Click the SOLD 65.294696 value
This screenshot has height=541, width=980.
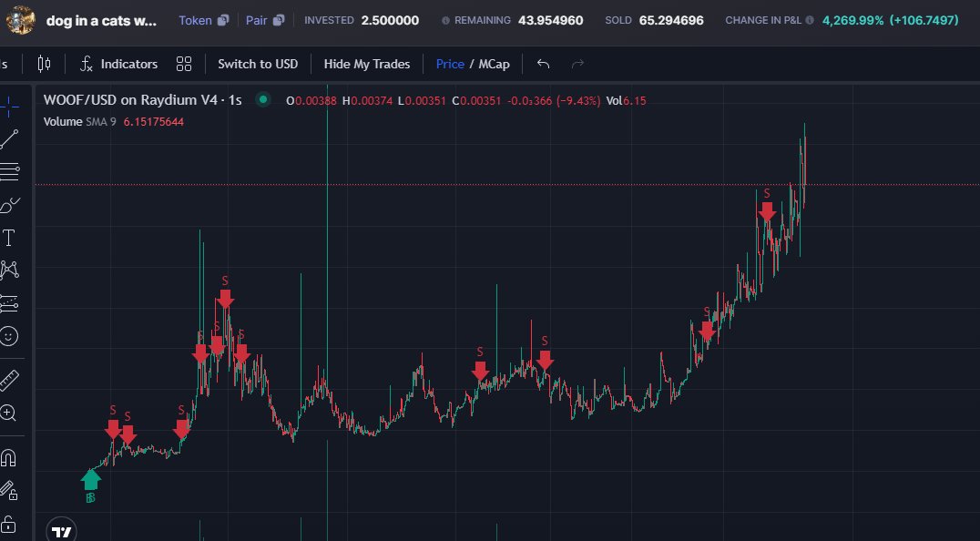point(671,20)
